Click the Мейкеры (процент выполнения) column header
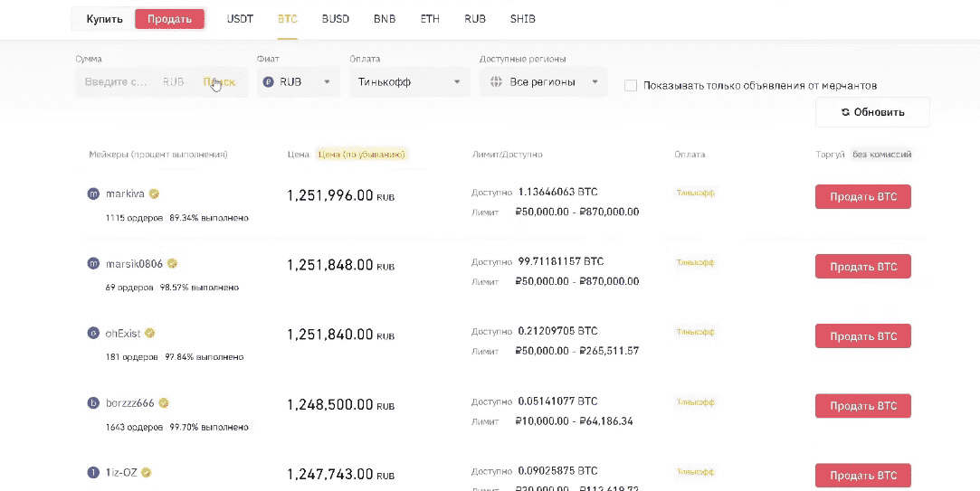The image size is (980, 491). pyautogui.click(x=158, y=155)
